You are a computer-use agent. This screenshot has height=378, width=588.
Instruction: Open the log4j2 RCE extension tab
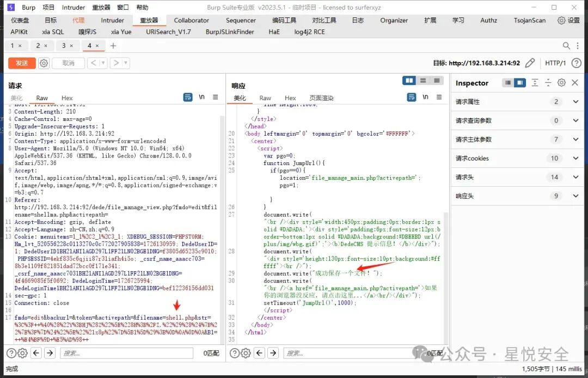coord(309,32)
